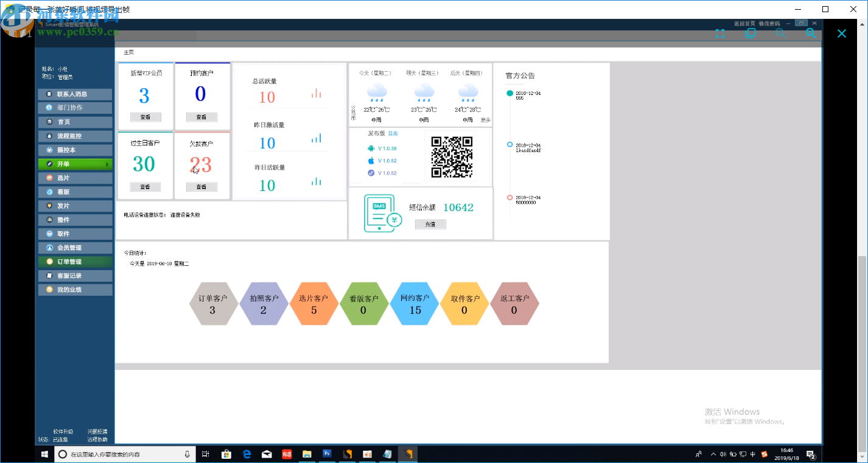Image resolution: width=868 pixels, height=463 pixels.
Task: Click the green 2018-12-04 timeline marker
Action: [x=509, y=94]
